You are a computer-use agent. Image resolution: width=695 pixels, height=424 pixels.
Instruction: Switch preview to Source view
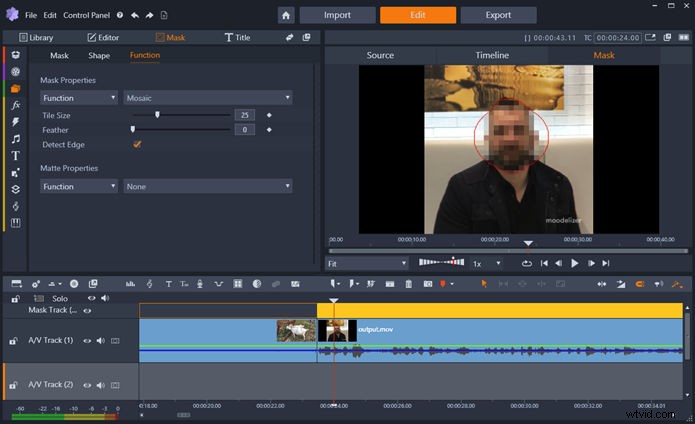[380, 55]
